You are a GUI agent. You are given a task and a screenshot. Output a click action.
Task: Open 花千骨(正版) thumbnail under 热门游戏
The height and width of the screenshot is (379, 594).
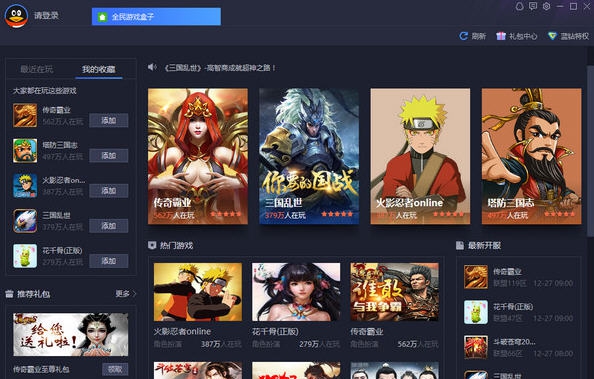click(x=296, y=292)
